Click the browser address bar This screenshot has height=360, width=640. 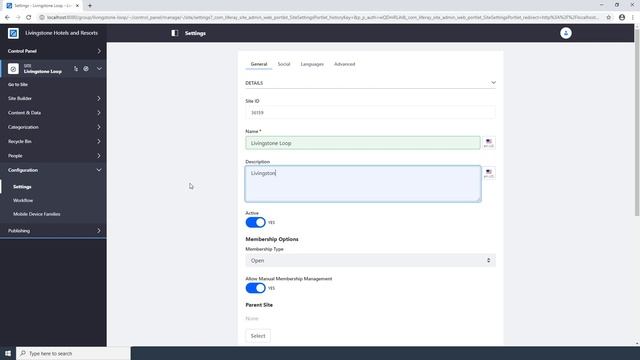322,17
